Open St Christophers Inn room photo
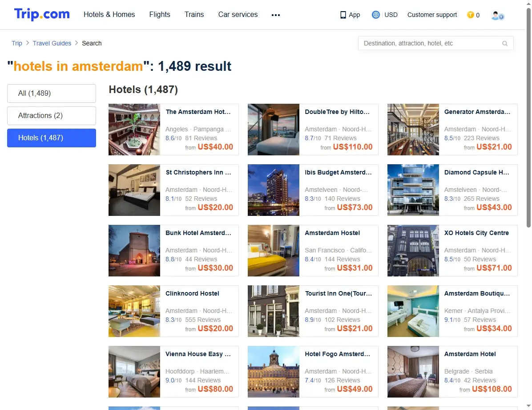 point(134,190)
